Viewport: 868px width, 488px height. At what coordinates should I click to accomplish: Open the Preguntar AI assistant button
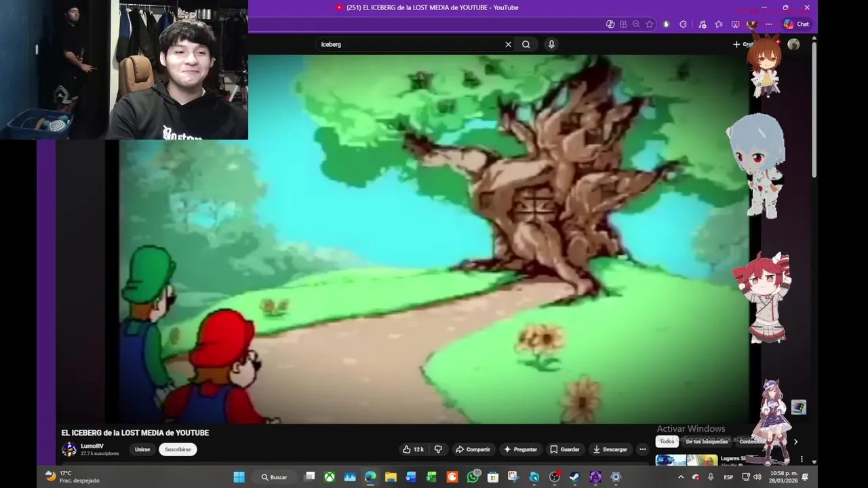[x=520, y=449]
